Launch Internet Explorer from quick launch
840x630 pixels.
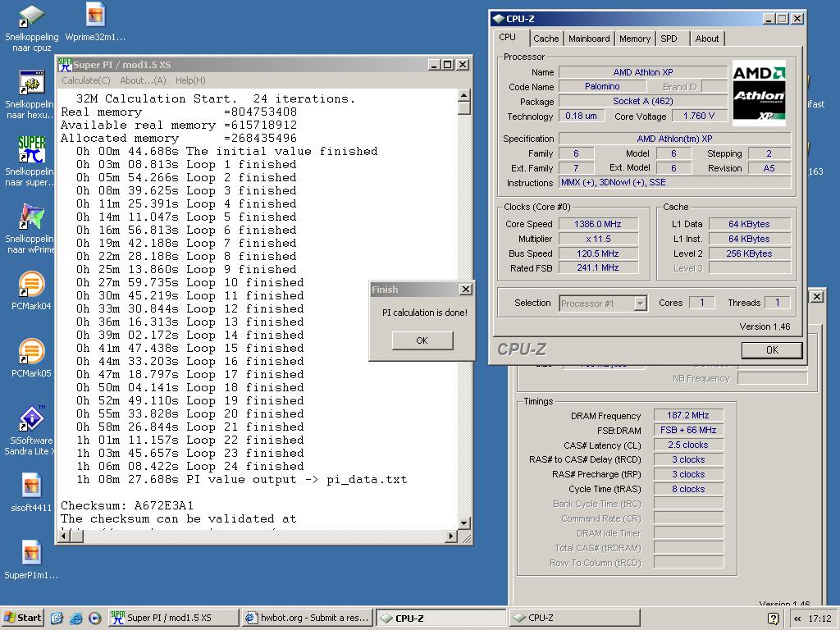click(76, 618)
